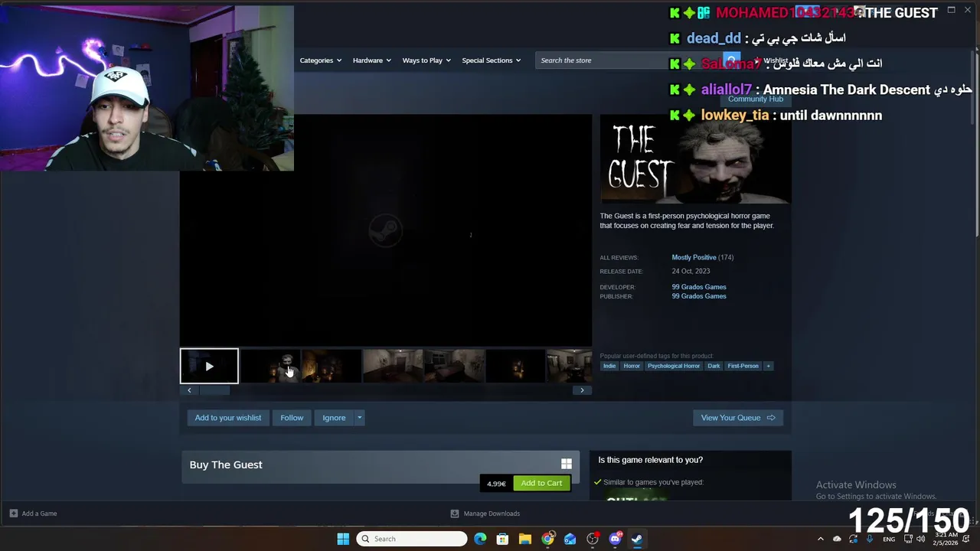This screenshot has width=980, height=551.
Task: Click the release date 24 Oct, 2023
Action: pos(691,271)
